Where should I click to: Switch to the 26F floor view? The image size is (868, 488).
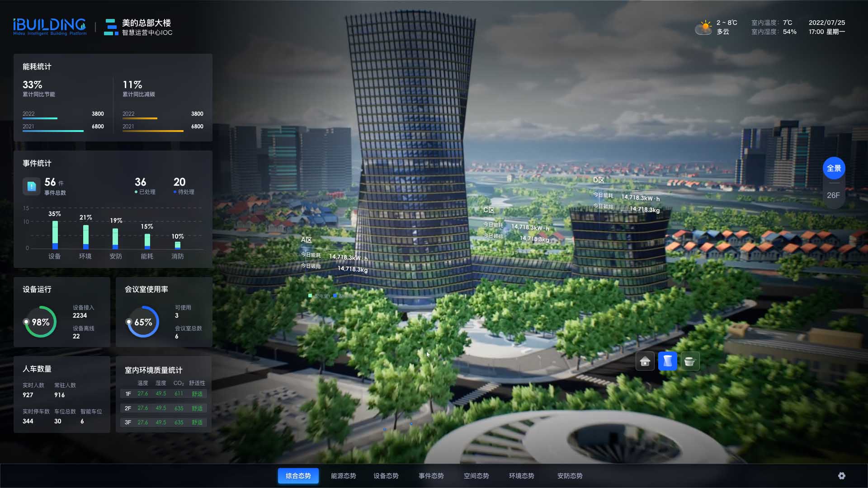(833, 195)
